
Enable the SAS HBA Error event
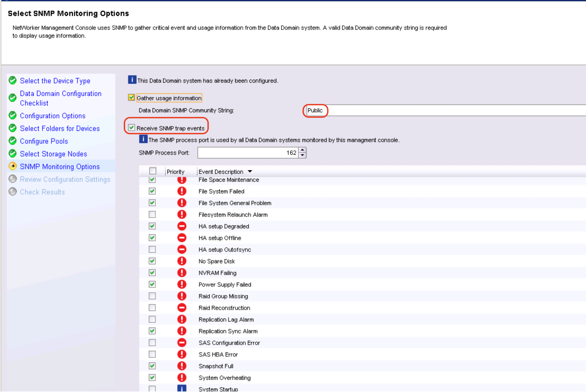coord(152,354)
